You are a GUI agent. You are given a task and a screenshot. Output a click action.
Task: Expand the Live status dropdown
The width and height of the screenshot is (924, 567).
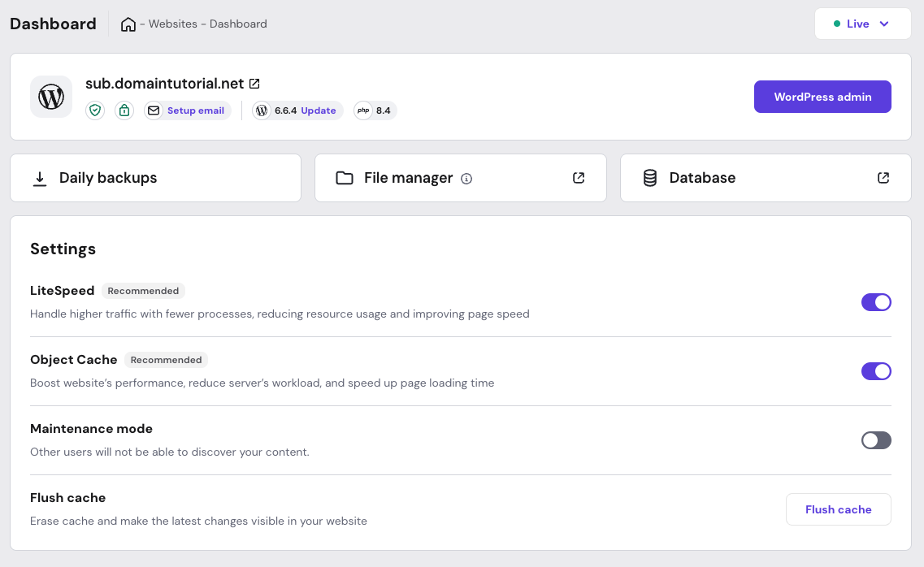point(862,24)
